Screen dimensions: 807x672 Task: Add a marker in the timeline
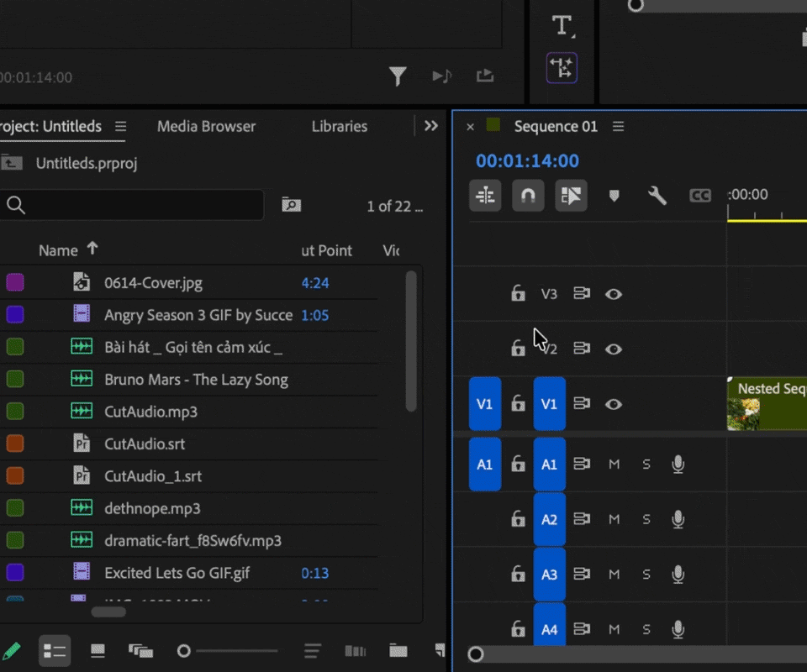(614, 196)
